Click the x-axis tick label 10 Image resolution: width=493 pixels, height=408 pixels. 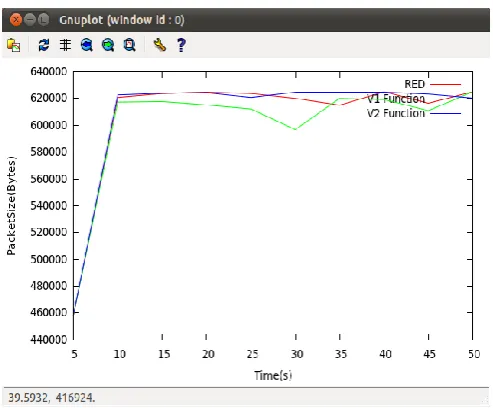[119, 354]
